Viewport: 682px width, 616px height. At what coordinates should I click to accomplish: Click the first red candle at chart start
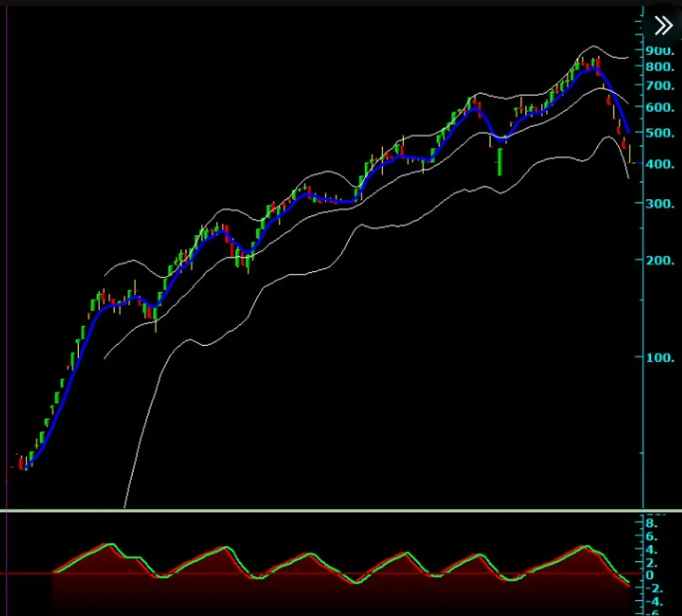point(21,463)
